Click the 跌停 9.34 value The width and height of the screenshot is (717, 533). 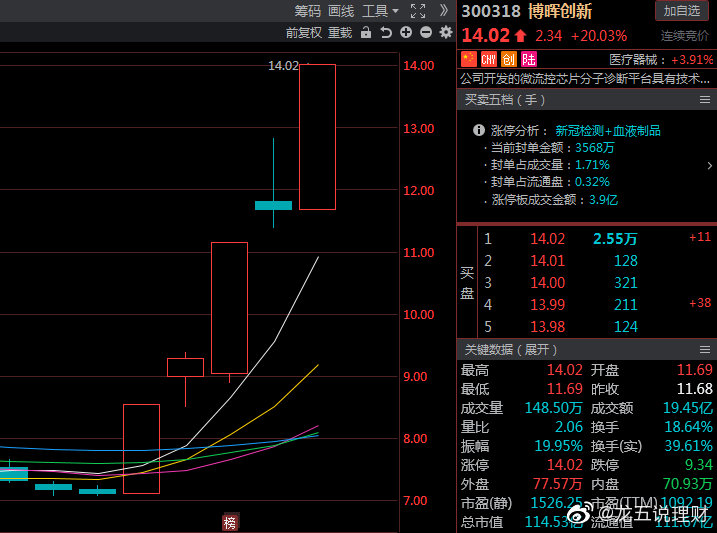coord(698,465)
